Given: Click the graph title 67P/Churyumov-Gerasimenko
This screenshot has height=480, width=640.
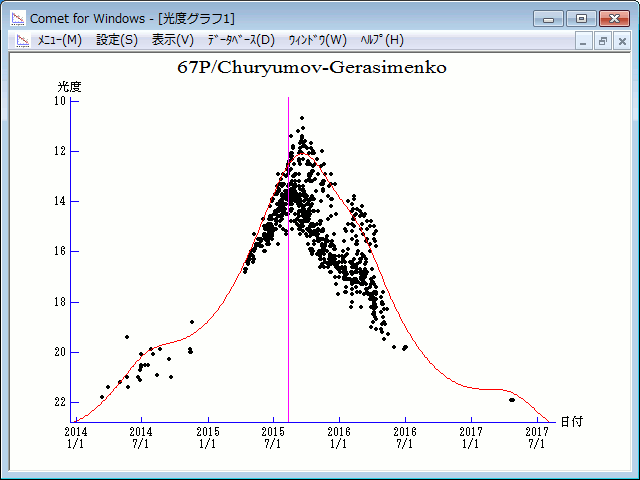Looking at the screenshot, I should [312, 68].
